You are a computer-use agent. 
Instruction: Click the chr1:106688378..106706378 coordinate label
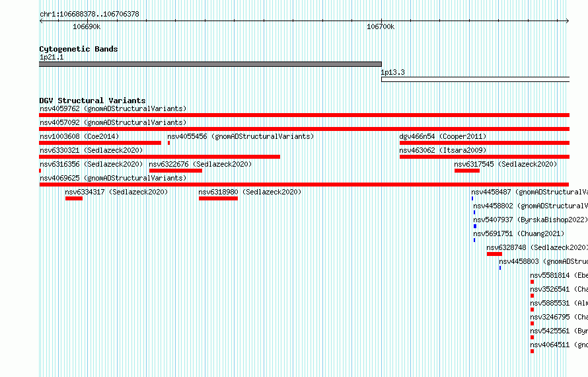[x=89, y=14]
